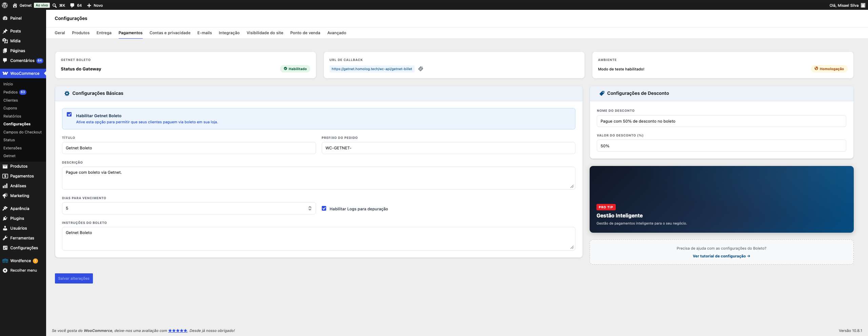The height and width of the screenshot is (336, 868).
Task: Open the comments bubble showing 64
Action: 72,5
